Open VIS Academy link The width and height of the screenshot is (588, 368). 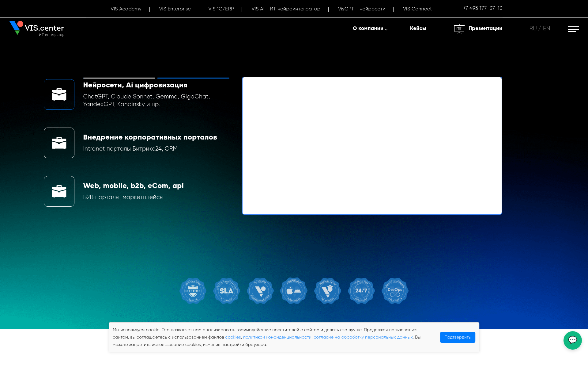point(126,9)
